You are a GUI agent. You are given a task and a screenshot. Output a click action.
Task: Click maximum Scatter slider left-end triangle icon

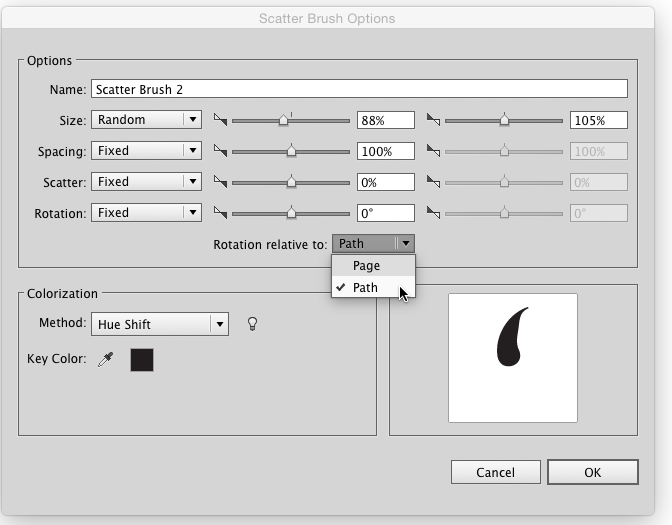click(433, 182)
